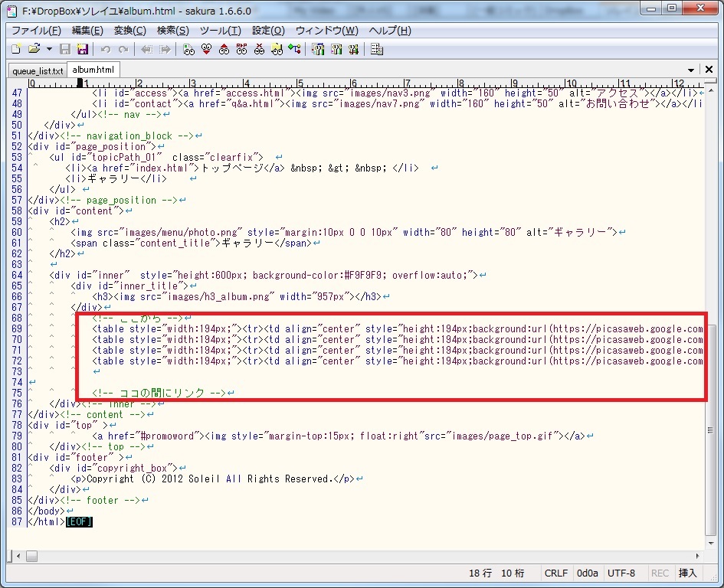
Task: Expand the tab list dropdown arrow
Action: [691, 70]
